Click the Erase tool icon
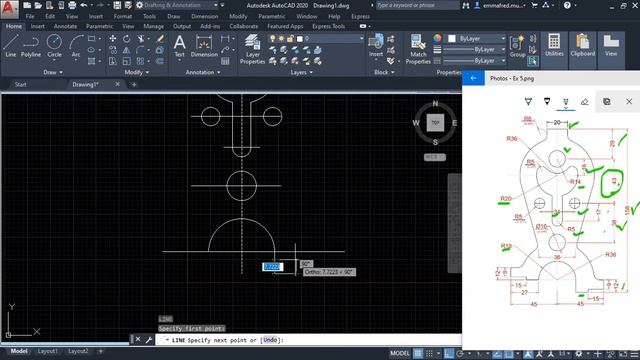The height and width of the screenshot is (360, 640). pos(160,38)
